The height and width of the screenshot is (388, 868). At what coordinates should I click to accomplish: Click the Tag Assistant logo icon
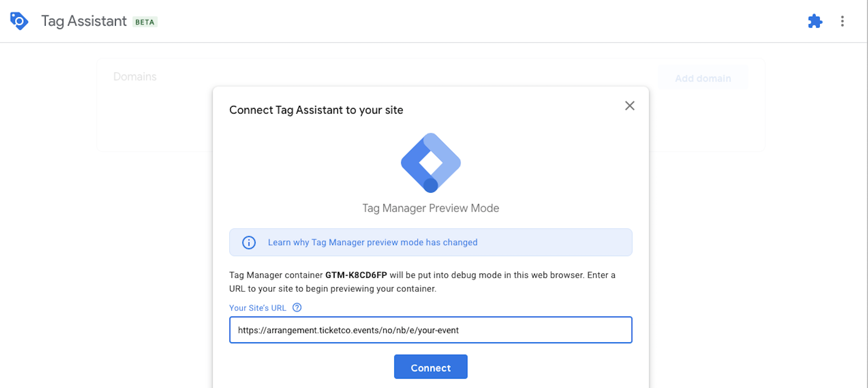pos(19,21)
